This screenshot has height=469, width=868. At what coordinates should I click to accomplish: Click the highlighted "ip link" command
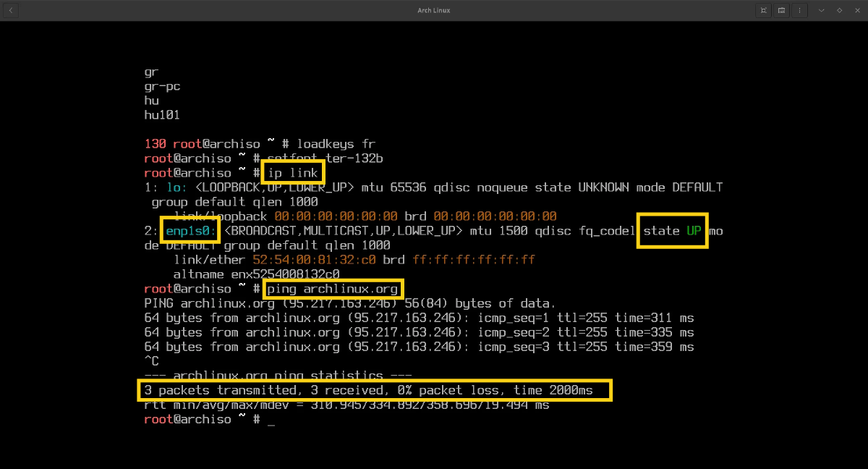(293, 173)
